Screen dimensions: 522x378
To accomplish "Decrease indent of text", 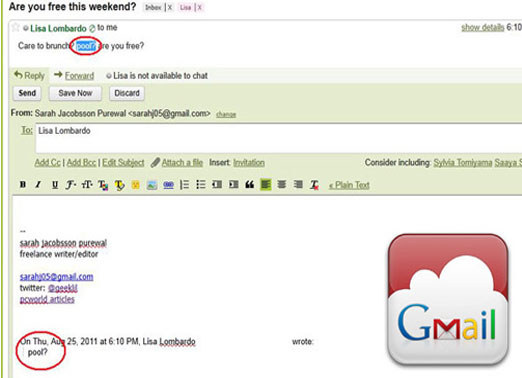I will tap(217, 184).
